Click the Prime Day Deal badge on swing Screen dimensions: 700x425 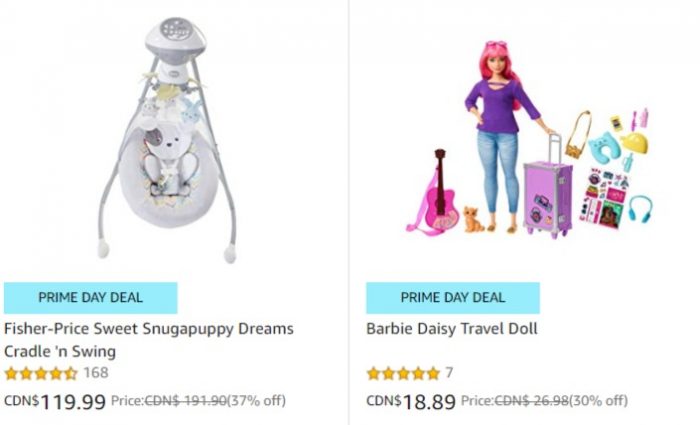[x=91, y=298]
